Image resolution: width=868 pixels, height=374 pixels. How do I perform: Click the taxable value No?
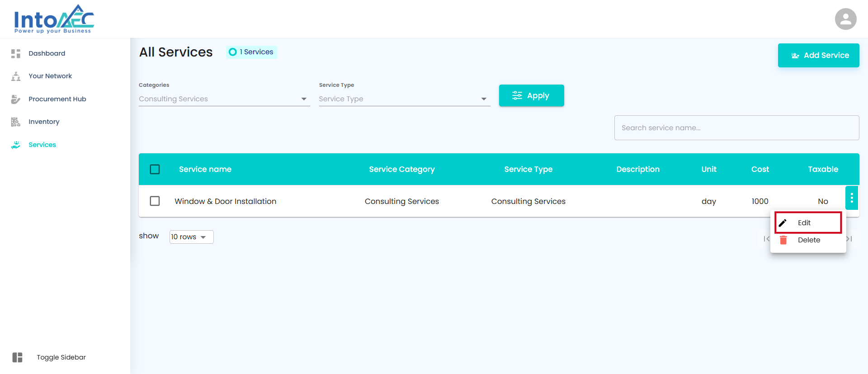coord(823,201)
